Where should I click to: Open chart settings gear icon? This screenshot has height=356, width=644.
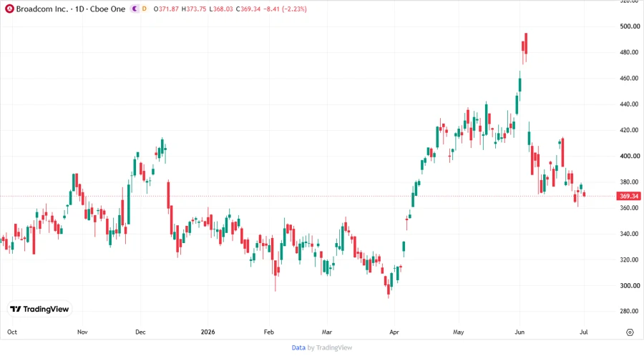630,332
